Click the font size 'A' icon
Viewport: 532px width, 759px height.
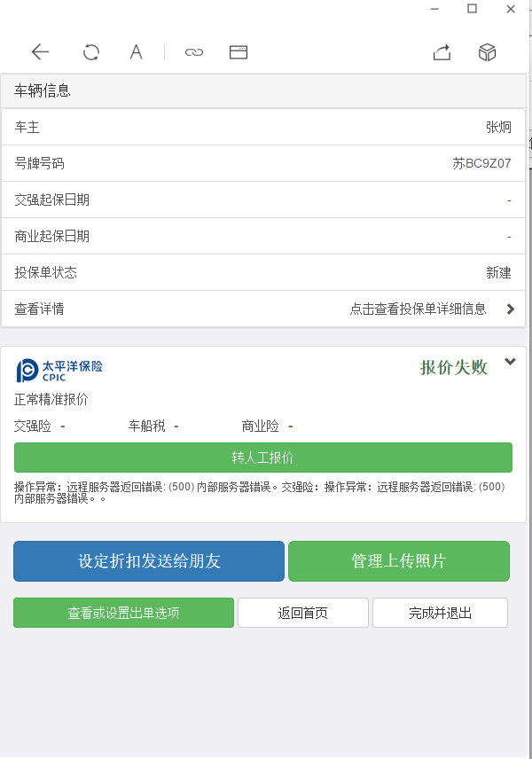point(136,52)
